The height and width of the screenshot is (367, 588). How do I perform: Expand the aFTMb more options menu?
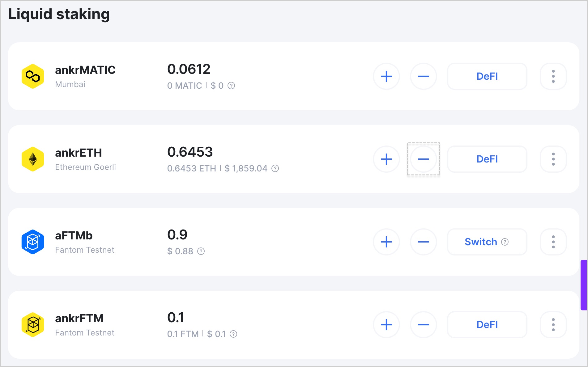pos(553,242)
